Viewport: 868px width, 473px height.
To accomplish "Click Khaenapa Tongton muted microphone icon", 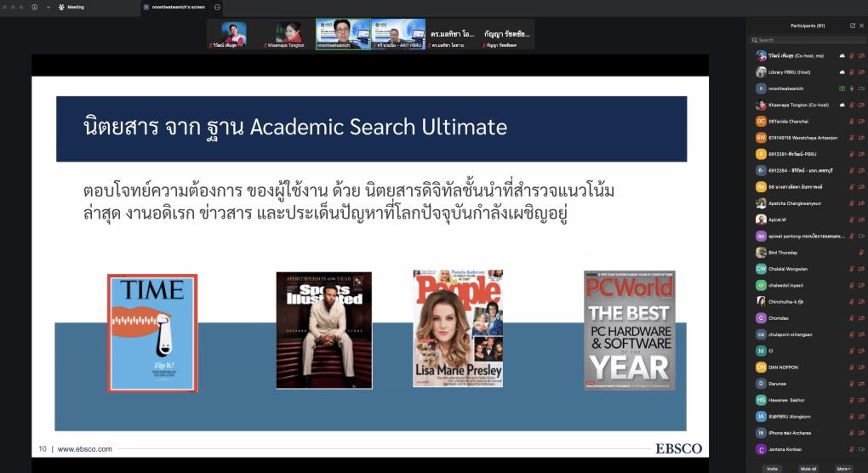I will click(851, 105).
